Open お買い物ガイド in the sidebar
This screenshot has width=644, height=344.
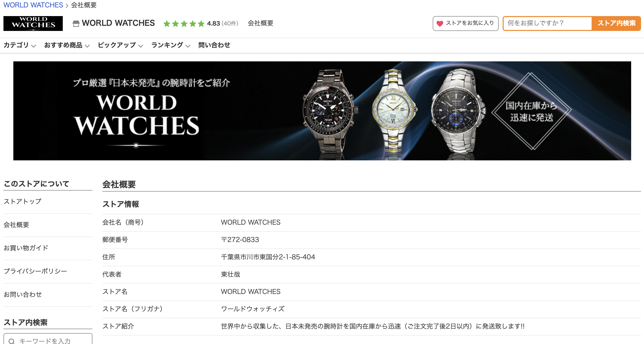(26, 248)
